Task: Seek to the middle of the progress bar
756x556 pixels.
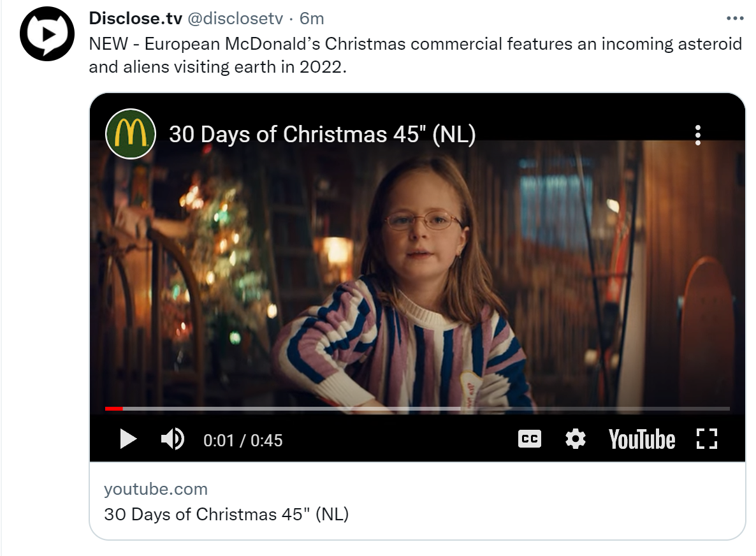Action: [x=417, y=409]
